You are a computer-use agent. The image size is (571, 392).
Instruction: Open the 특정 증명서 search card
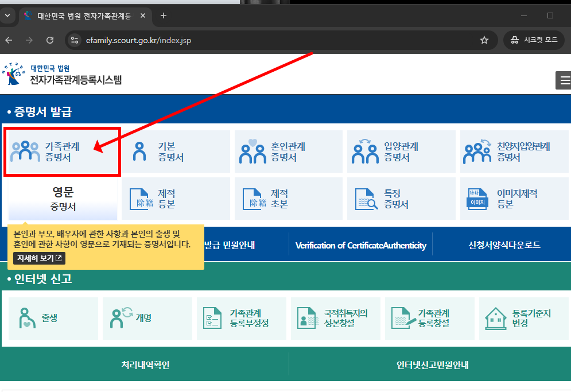[x=401, y=199]
